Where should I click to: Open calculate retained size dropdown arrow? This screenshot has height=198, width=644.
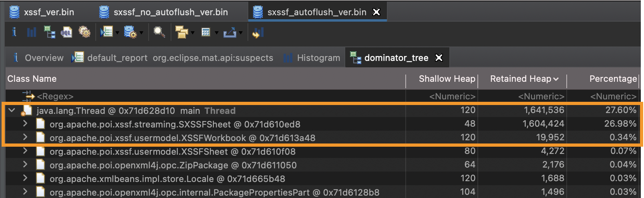[x=216, y=33]
